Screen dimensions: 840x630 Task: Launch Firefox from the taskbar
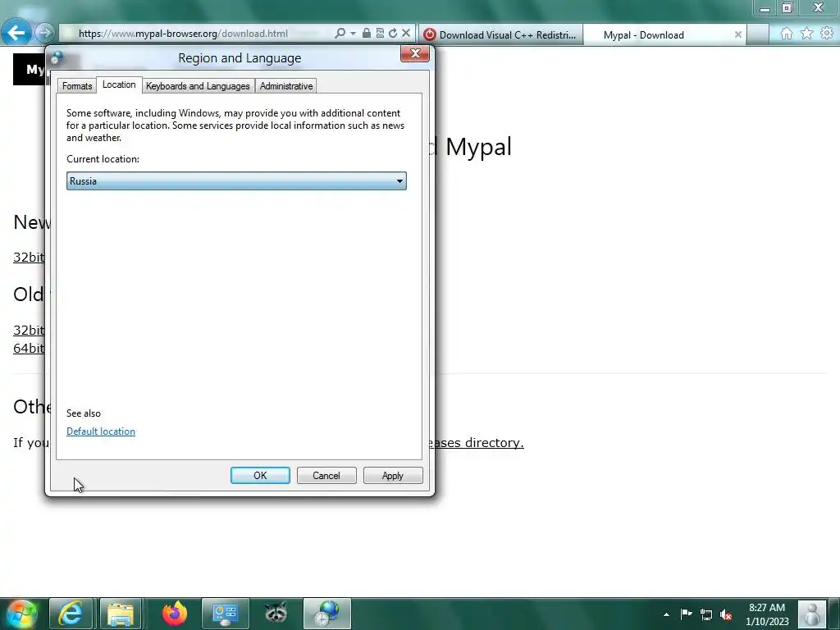(175, 614)
